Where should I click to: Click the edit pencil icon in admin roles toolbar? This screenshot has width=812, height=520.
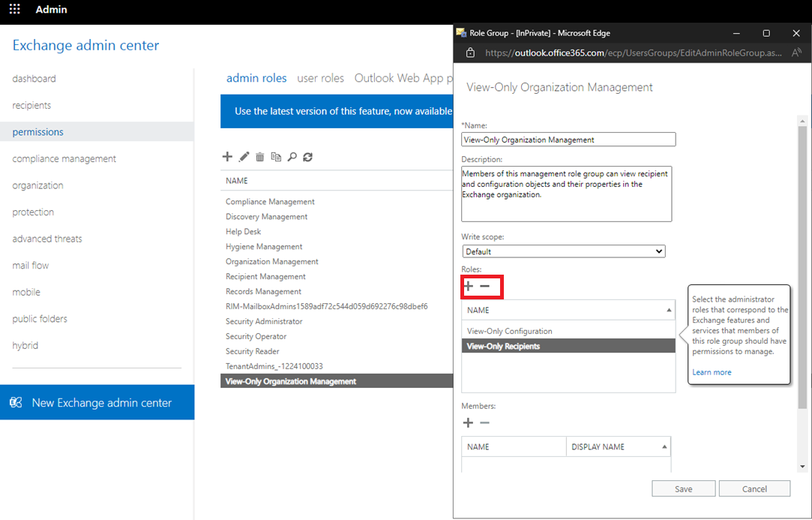pyautogui.click(x=244, y=157)
